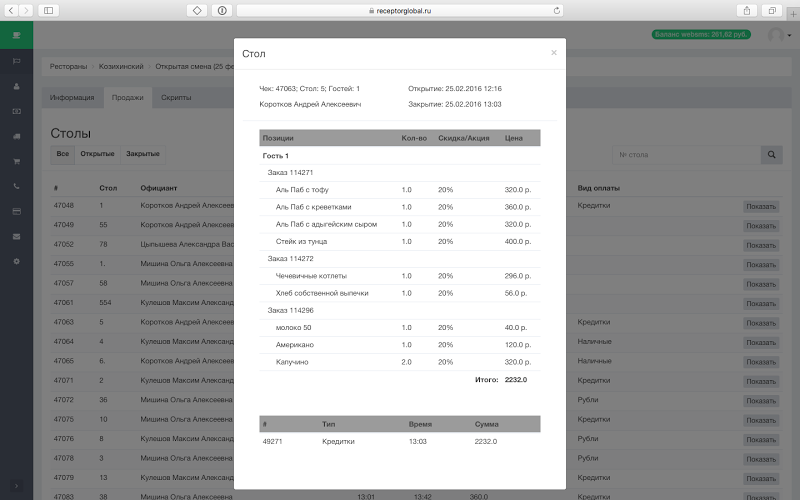Click Показать for check 47049
800x500 pixels.
click(x=761, y=226)
